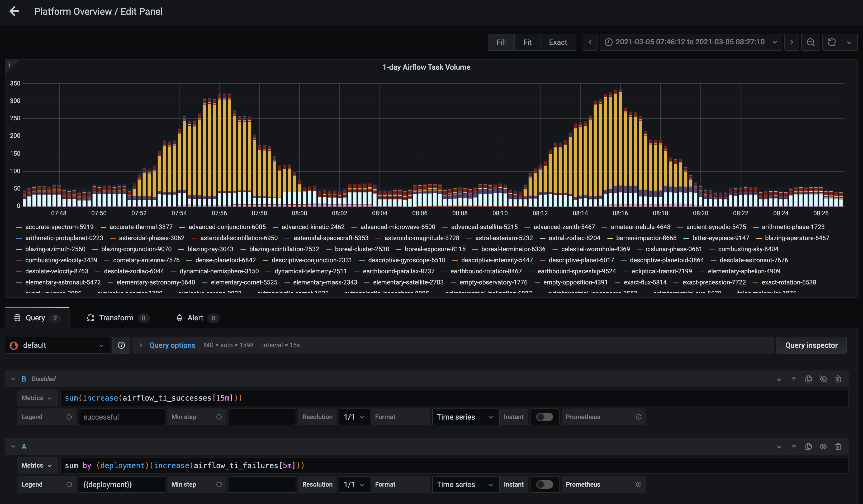This screenshot has width=863, height=504.
Task: Move query A up with the arrow icon
Action: pyautogui.click(x=794, y=446)
